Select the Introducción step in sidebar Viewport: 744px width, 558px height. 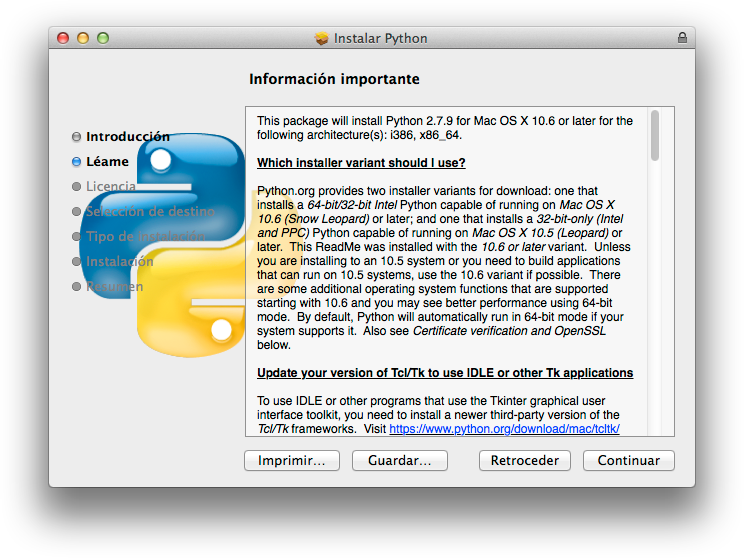click(128, 137)
